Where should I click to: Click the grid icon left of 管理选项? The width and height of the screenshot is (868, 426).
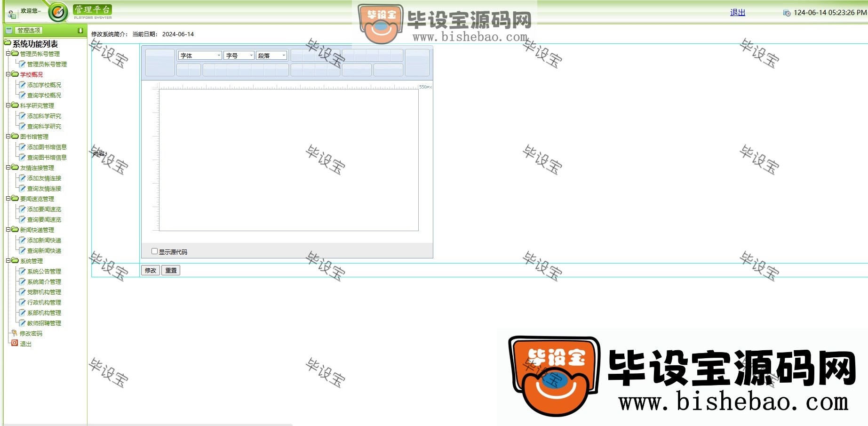[x=9, y=30]
